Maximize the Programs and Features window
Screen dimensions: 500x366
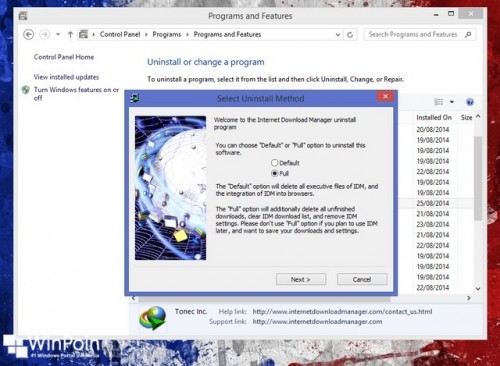[x=451, y=14]
